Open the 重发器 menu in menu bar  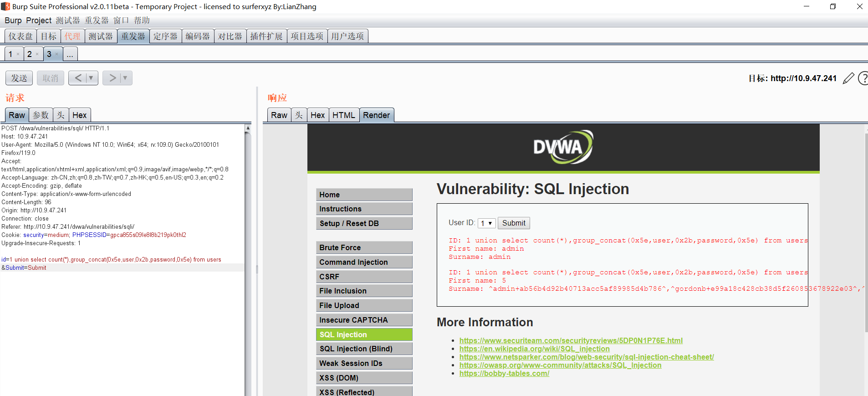(97, 21)
